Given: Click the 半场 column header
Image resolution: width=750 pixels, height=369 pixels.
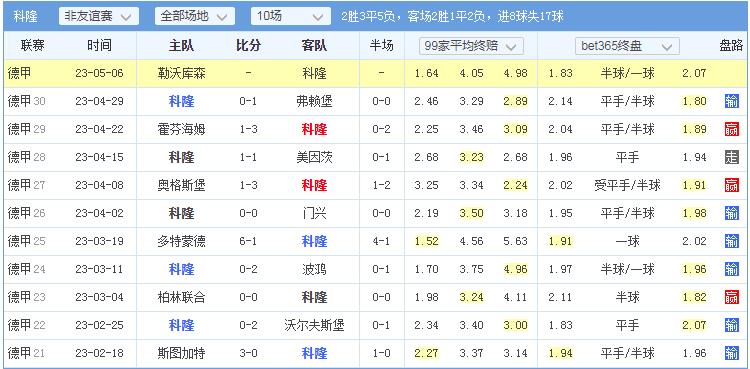Looking at the screenshot, I should click(x=381, y=46).
